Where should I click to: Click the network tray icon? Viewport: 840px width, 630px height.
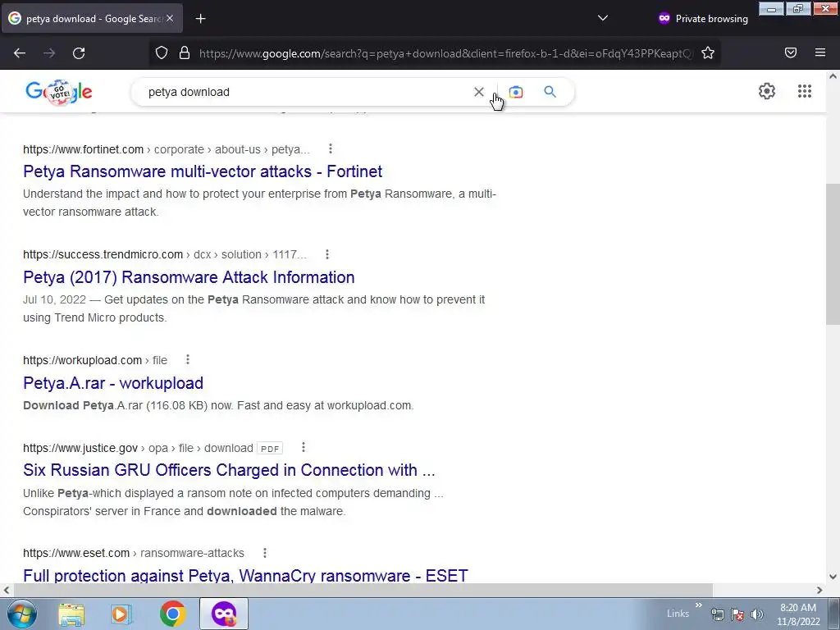point(718,614)
